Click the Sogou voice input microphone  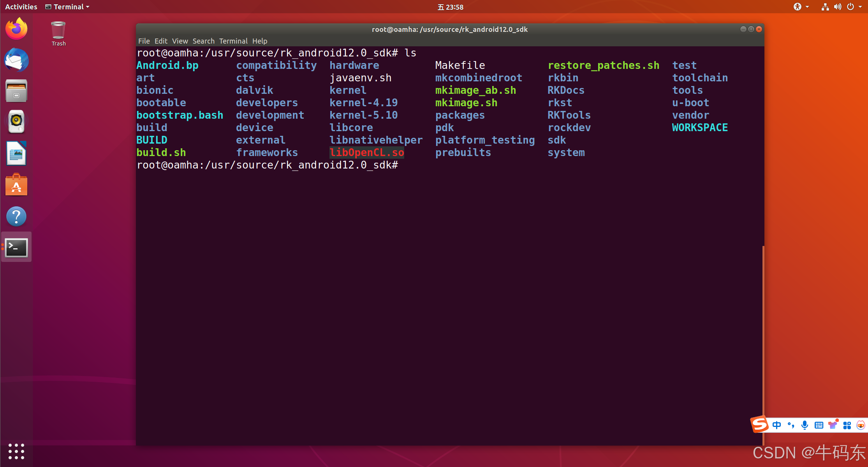click(805, 425)
